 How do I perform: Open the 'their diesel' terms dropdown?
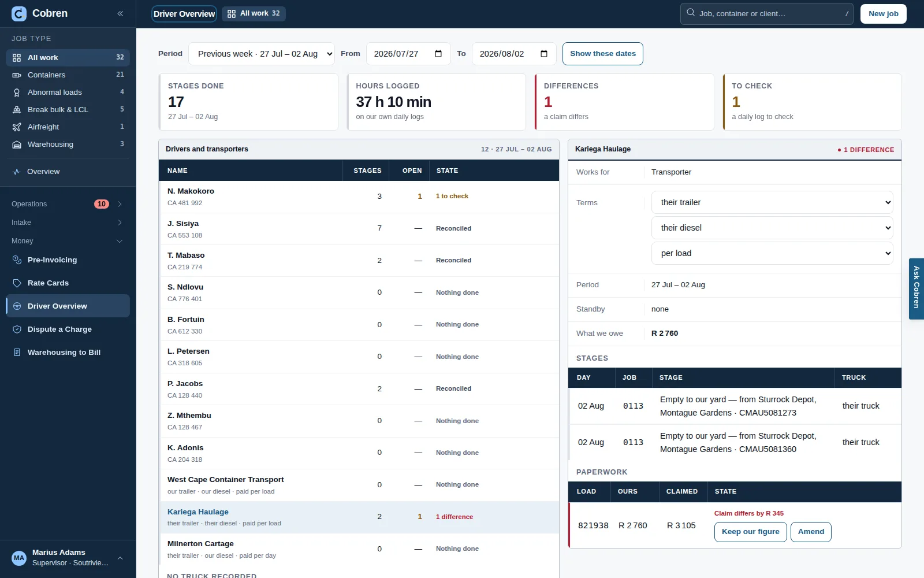click(x=772, y=228)
